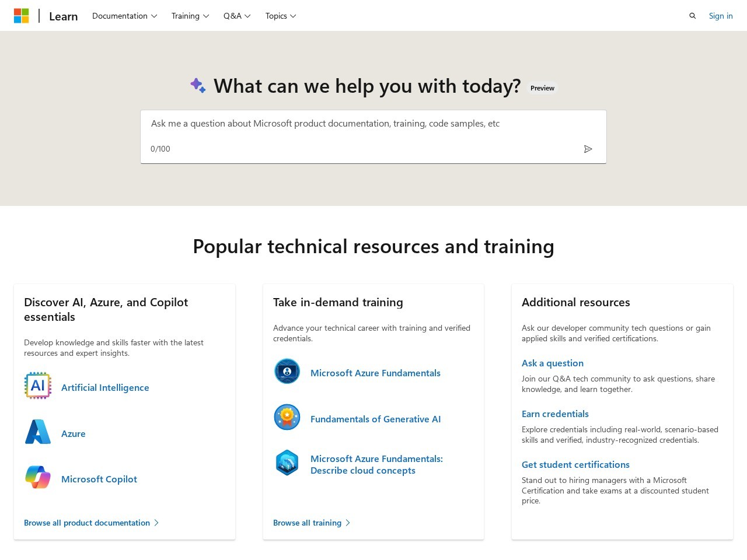Click Get student certifications
747x560 pixels.
coord(575,464)
